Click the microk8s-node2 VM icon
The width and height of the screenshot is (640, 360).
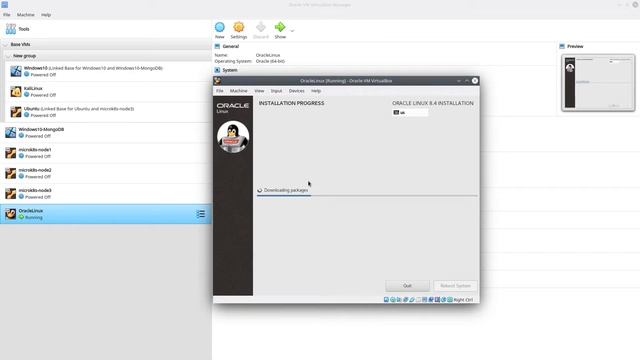[x=11, y=173]
